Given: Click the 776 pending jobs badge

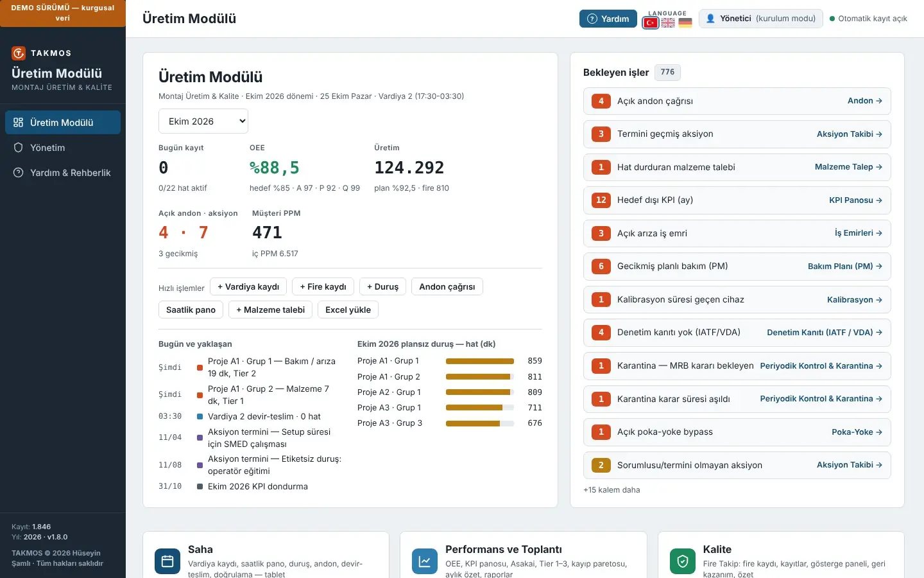Looking at the screenshot, I should pos(667,72).
